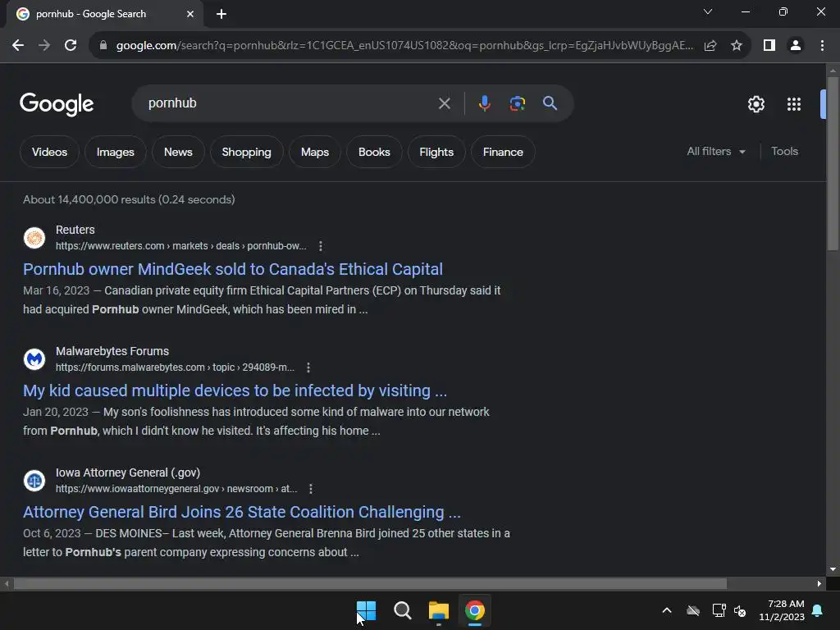Filter results by Maps
The image size is (840, 630).
pos(315,152)
